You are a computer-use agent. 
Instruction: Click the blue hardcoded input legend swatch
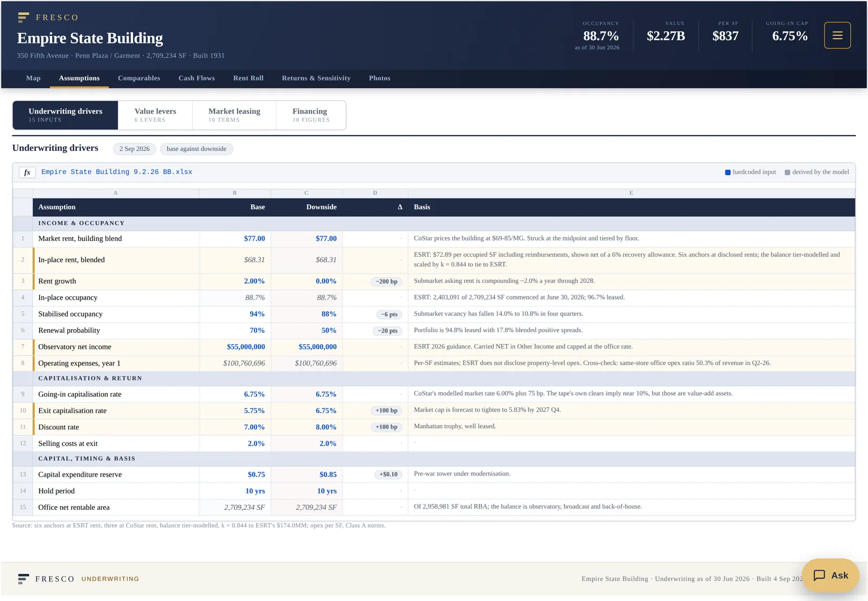tap(728, 172)
